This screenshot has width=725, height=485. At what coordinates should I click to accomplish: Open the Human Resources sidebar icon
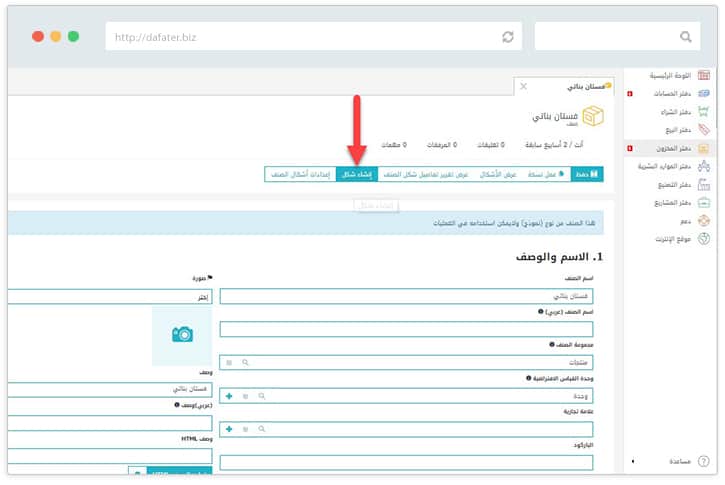(x=704, y=166)
